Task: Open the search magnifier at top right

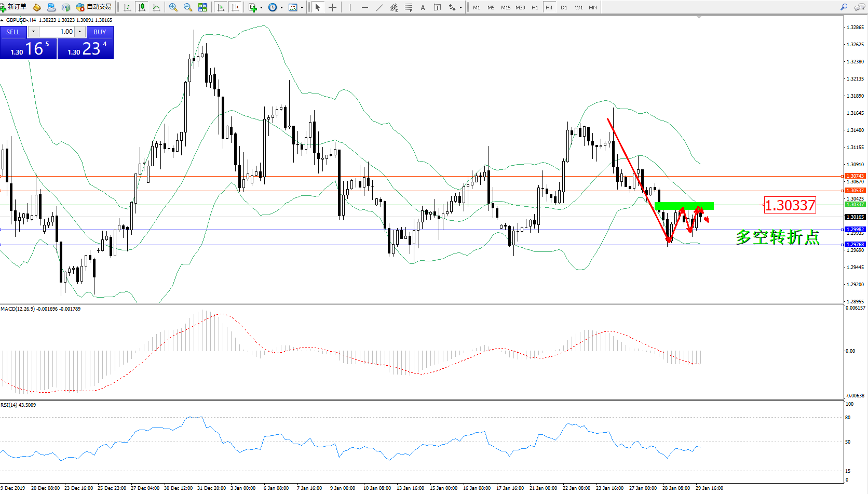Action: click(844, 7)
